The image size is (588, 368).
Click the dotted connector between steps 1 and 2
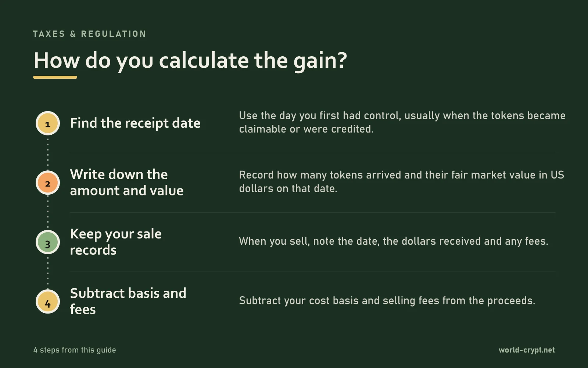point(48,153)
